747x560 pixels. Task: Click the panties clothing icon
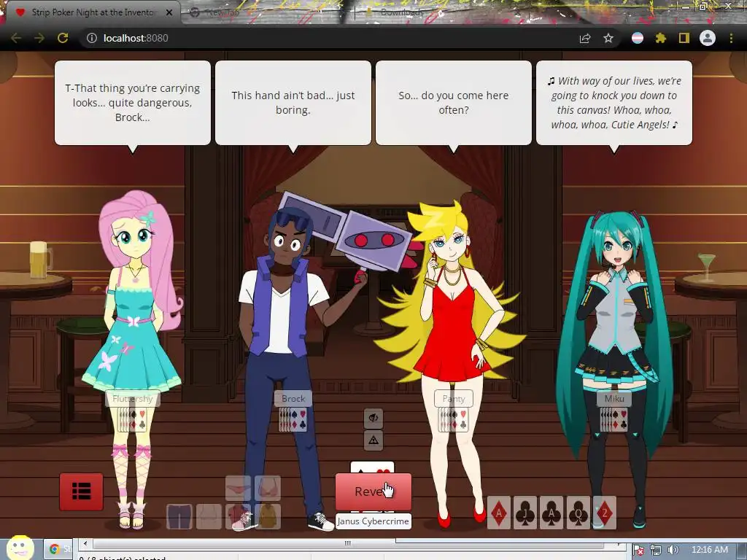point(238,488)
